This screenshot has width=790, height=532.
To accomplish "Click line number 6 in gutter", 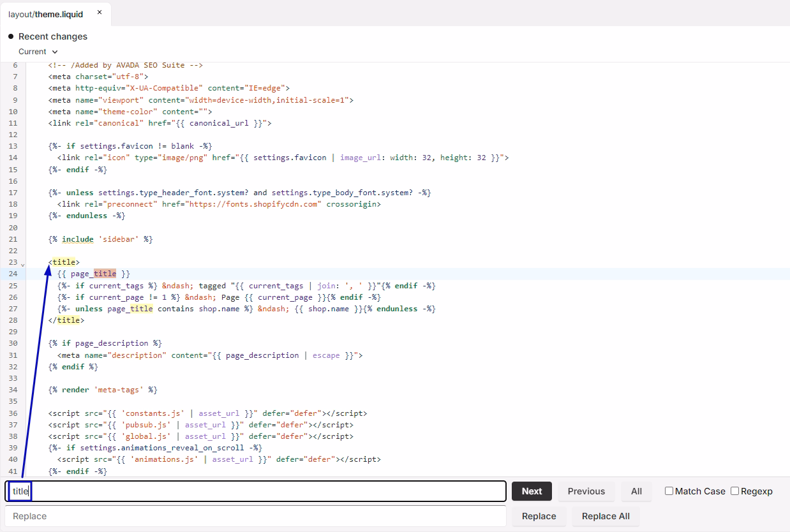I will click(x=15, y=65).
